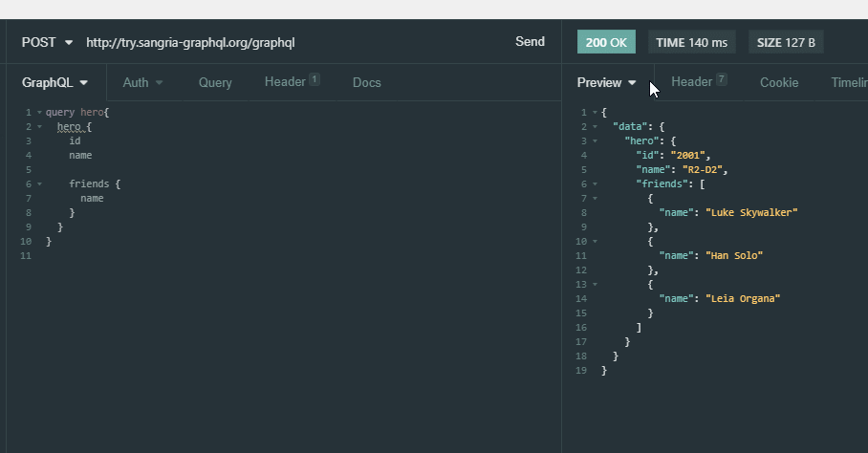Viewport: 868px width, 453px height.
Task: Place cursor on "query hero{" line
Action: click(76, 112)
